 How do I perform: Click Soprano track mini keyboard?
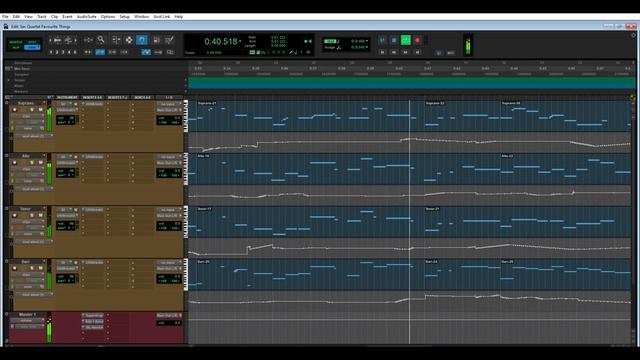(x=186, y=116)
